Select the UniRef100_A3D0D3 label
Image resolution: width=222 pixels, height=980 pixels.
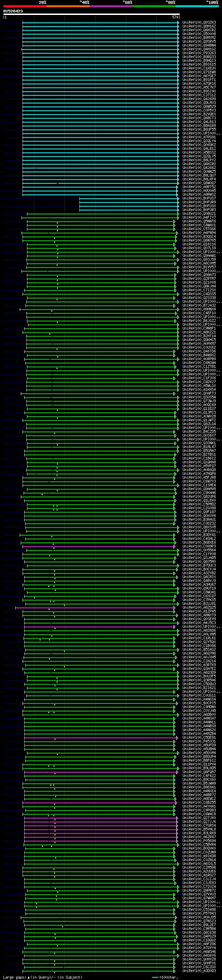point(199,971)
